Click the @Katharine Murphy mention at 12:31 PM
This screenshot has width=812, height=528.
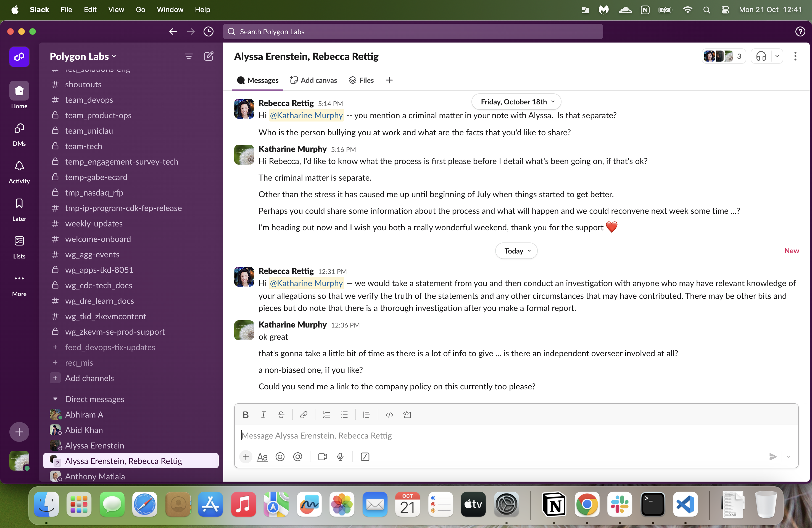pyautogui.click(x=306, y=283)
